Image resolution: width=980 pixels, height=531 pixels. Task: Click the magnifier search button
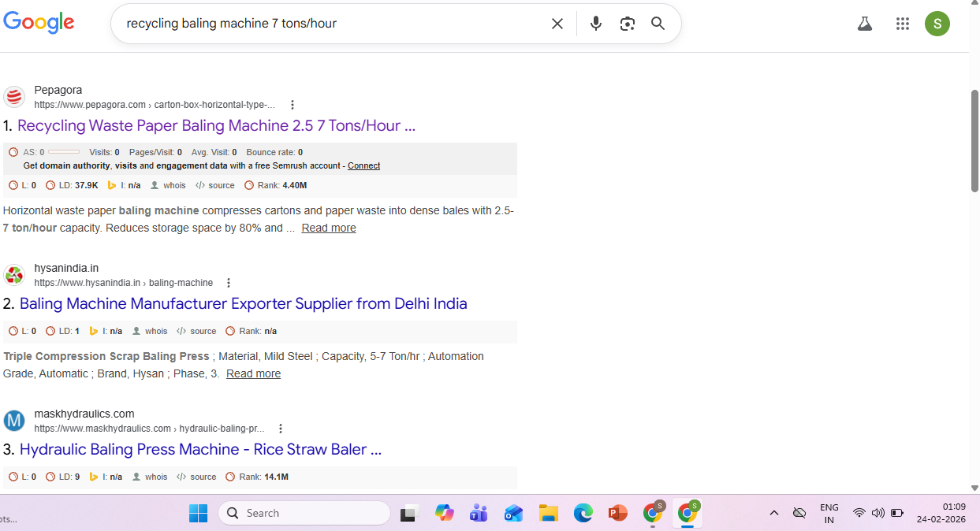click(x=658, y=24)
